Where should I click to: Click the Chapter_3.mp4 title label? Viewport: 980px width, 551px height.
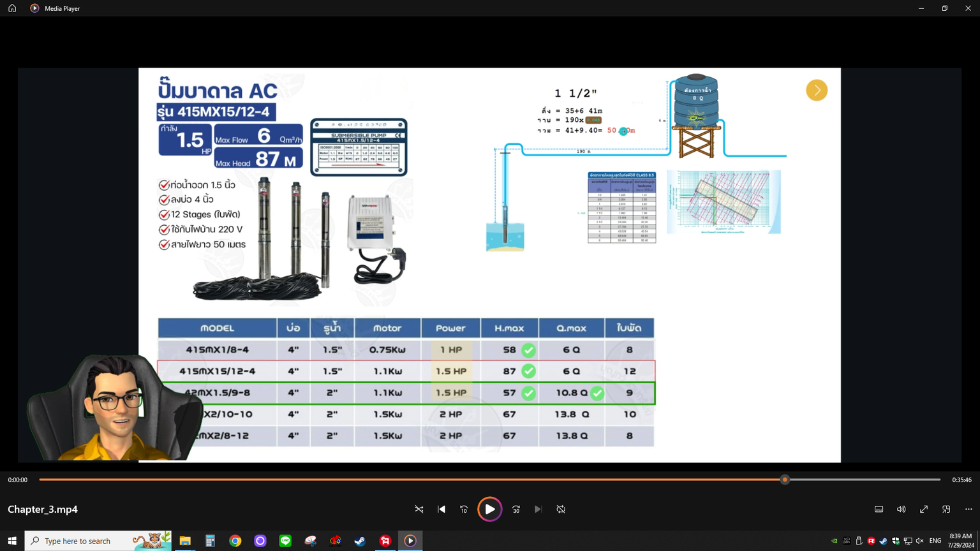43,510
